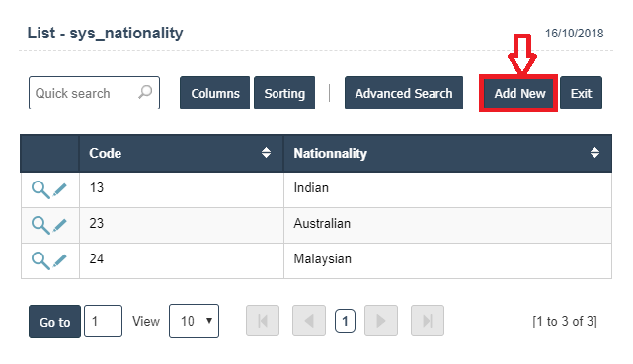The height and width of the screenshot is (364, 633).
Task: Open the View rows-per-page dropdown
Action: (x=194, y=321)
